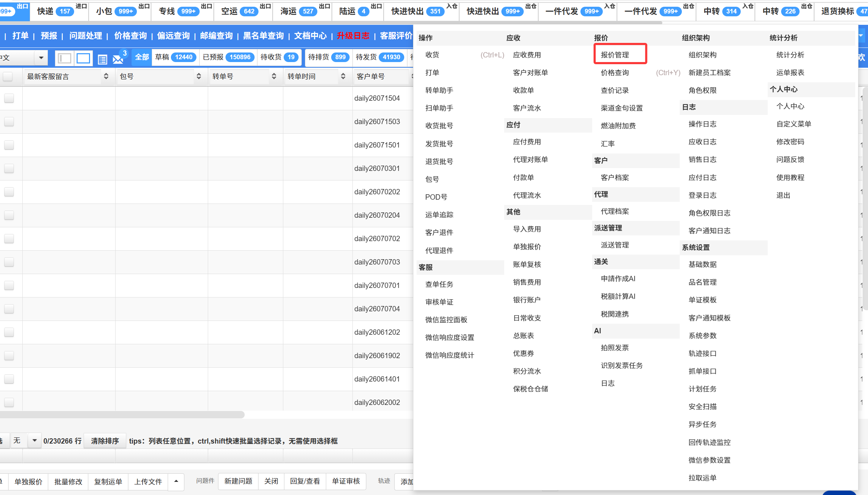Select the 陆运 4 tab
Screen dimensions: 868x495
(357, 11)
